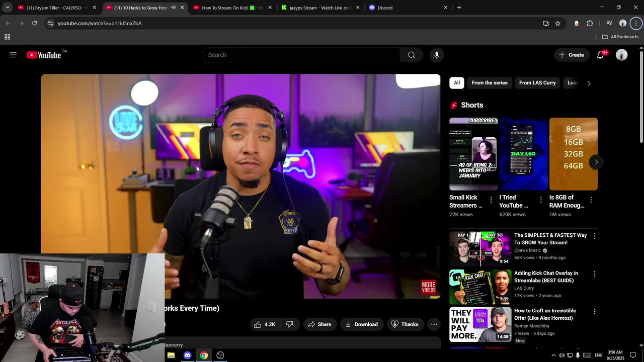Open the YouTube notifications bell
Image resolution: width=644 pixels, height=362 pixels.
click(600, 55)
